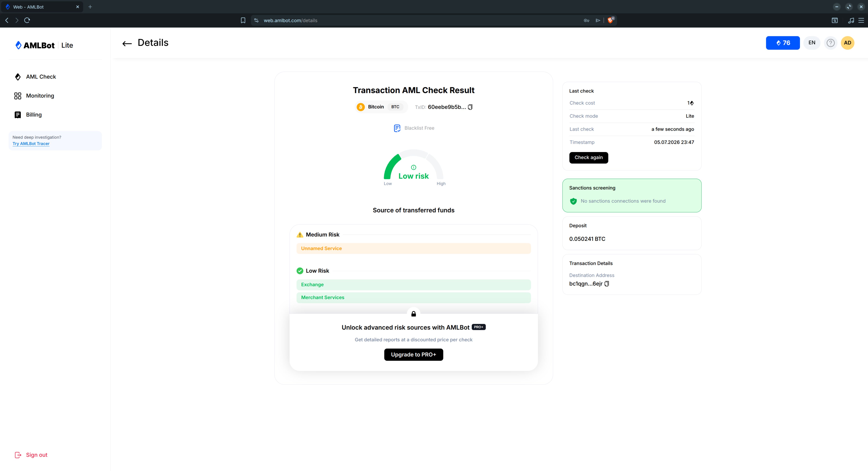
Task: Click the Bitcoin coin icon
Action: click(361, 107)
